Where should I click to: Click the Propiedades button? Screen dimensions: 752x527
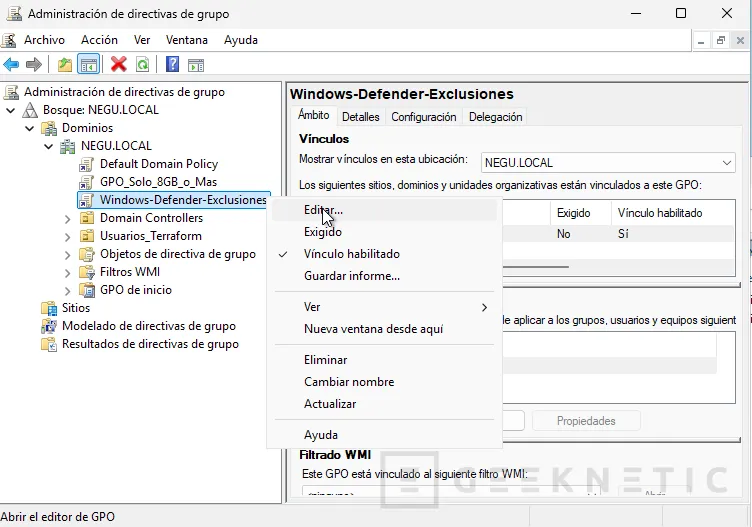pos(586,421)
